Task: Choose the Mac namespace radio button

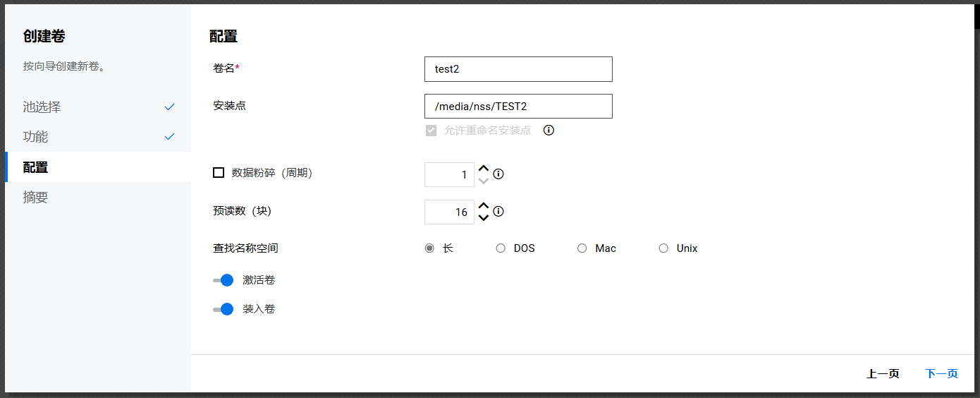Action: coord(582,248)
